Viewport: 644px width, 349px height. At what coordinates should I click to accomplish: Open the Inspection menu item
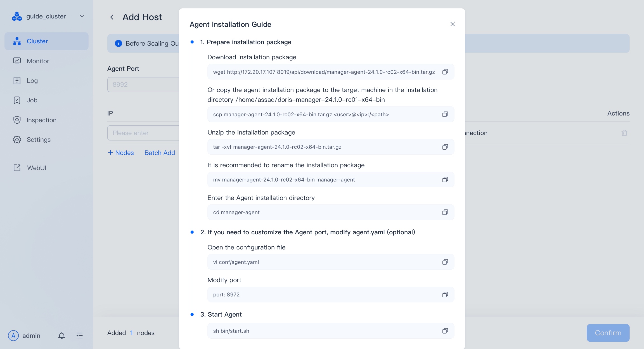(46, 120)
